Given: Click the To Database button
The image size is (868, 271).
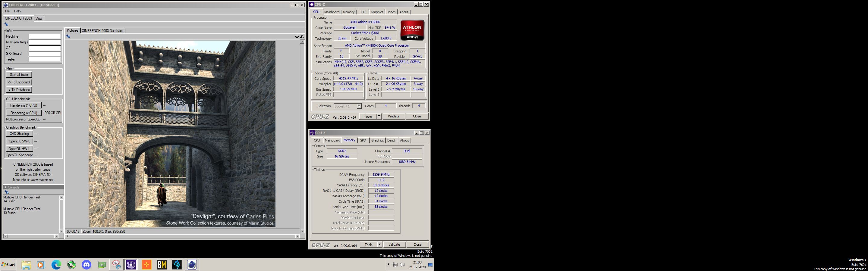Looking at the screenshot, I should 19,89.
